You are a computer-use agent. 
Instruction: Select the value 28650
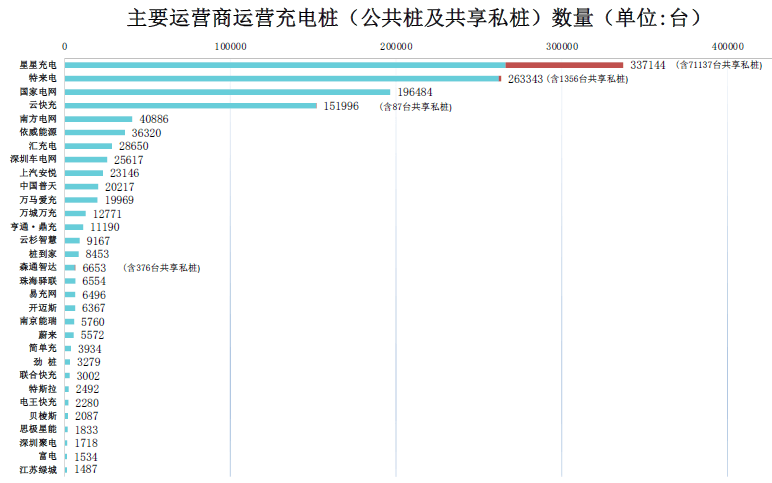click(x=133, y=146)
